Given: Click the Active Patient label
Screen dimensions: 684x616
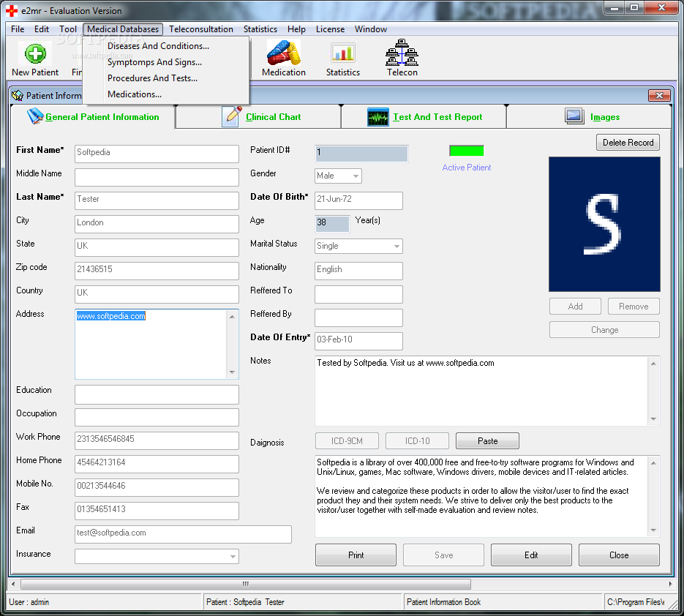Looking at the screenshot, I should pos(466,168).
